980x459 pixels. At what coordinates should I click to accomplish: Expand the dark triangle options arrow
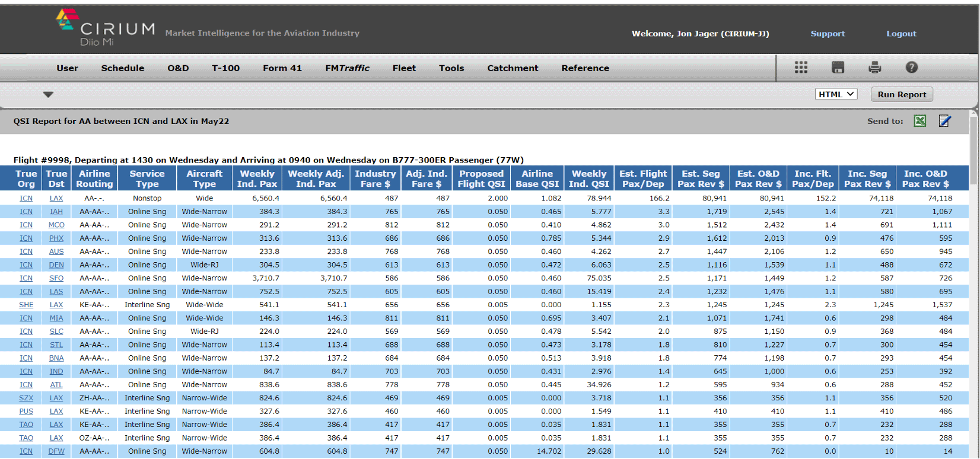pyautogui.click(x=48, y=94)
